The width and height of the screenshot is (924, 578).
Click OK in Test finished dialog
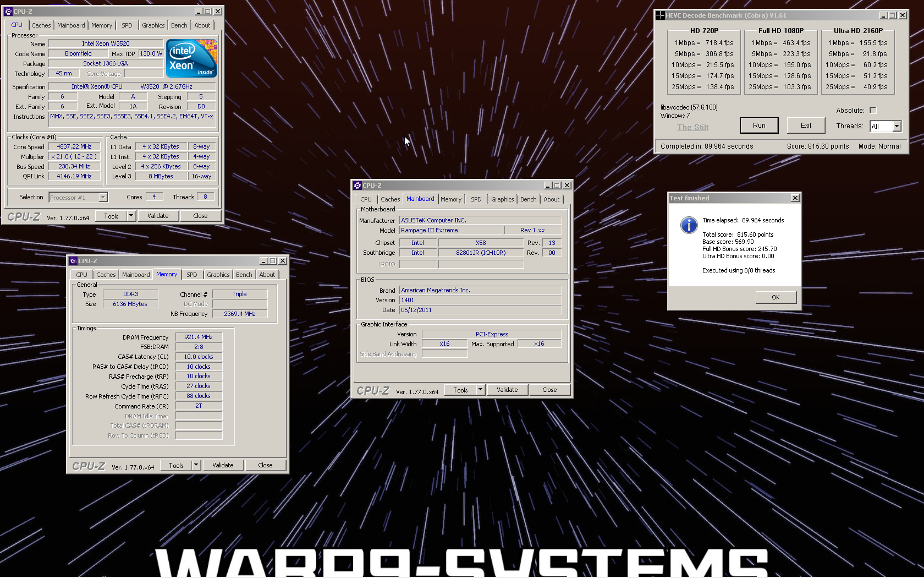tap(776, 297)
